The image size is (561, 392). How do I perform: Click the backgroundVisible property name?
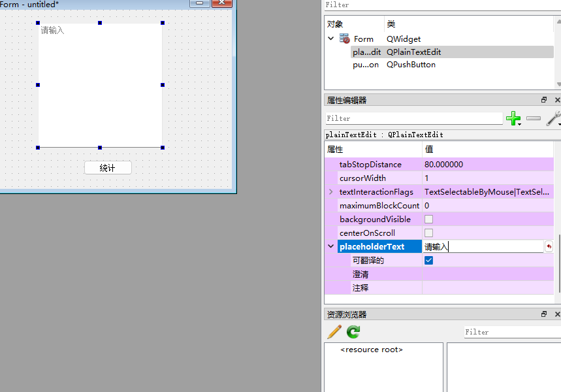375,219
